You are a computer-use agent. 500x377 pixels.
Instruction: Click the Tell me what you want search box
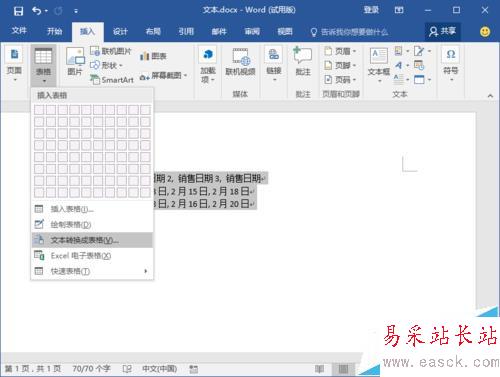[x=349, y=32]
